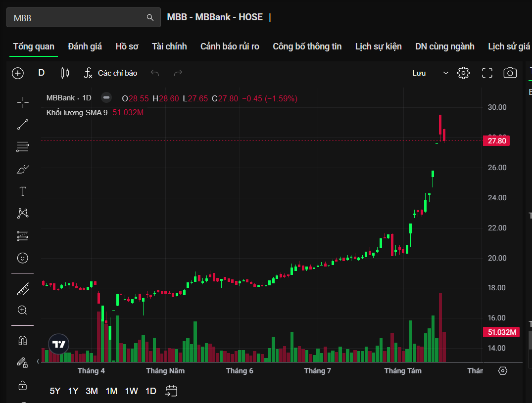Click the Tháng 4 time axis label

pos(91,371)
